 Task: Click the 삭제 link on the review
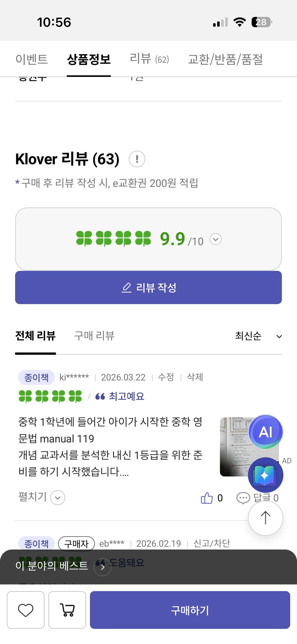195,377
